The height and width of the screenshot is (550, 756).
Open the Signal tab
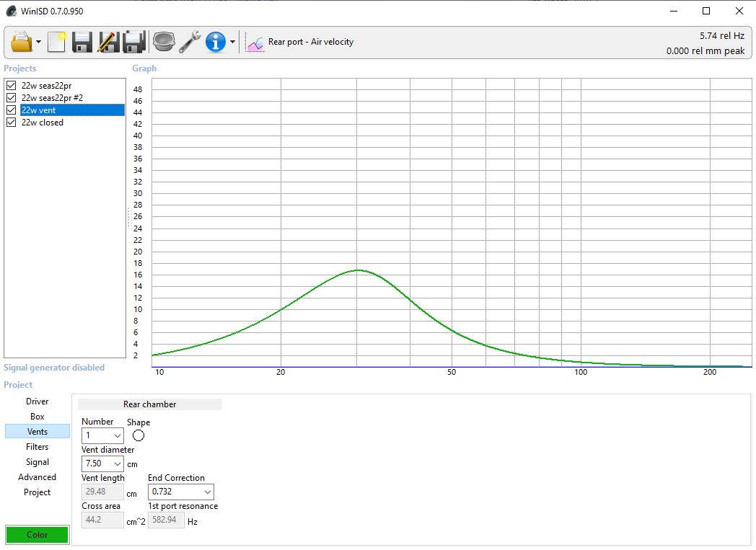tap(37, 462)
